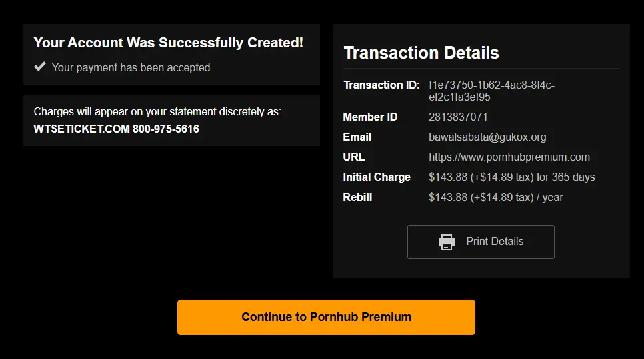Click the Account Was Successfully Created heading
This screenshot has width=644, height=359.
[x=169, y=43]
